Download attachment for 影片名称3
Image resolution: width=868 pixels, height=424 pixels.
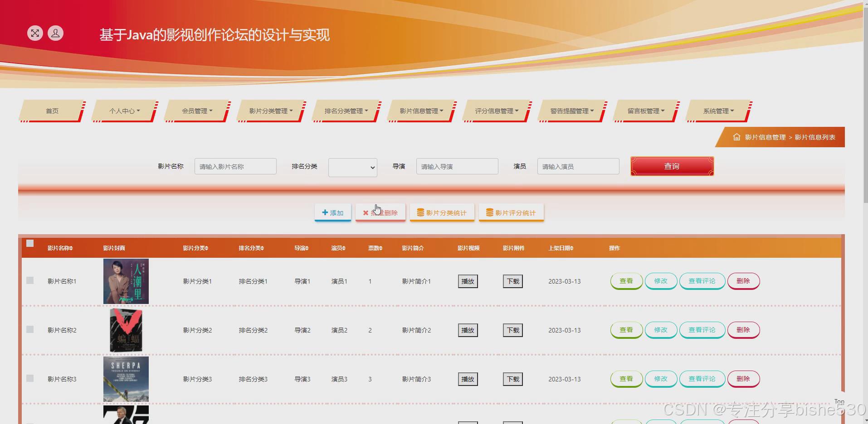click(513, 379)
